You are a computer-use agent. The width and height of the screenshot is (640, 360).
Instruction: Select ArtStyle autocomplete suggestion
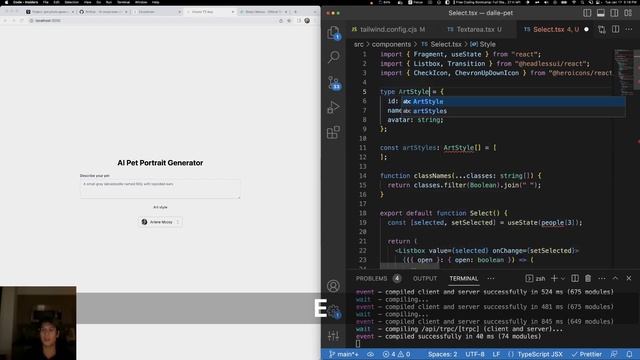[513, 101]
